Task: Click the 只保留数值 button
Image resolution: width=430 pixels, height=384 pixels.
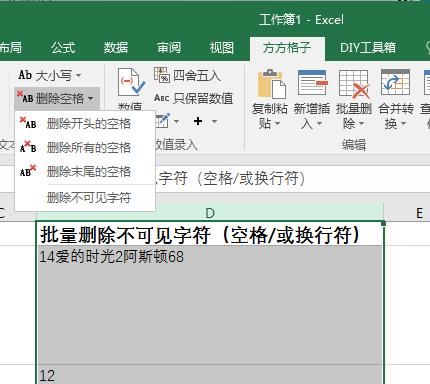Action: point(193,98)
